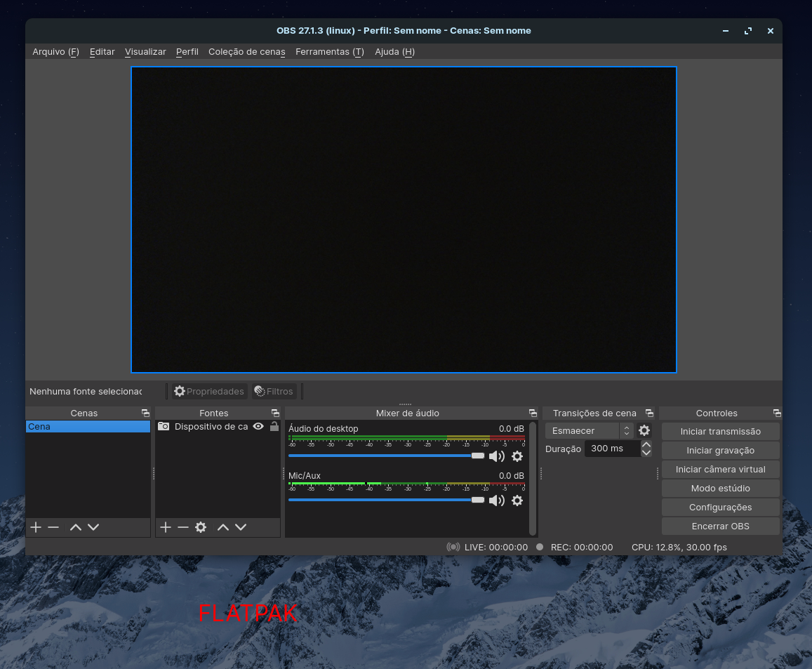
Task: Open the Editar menu
Action: point(102,52)
